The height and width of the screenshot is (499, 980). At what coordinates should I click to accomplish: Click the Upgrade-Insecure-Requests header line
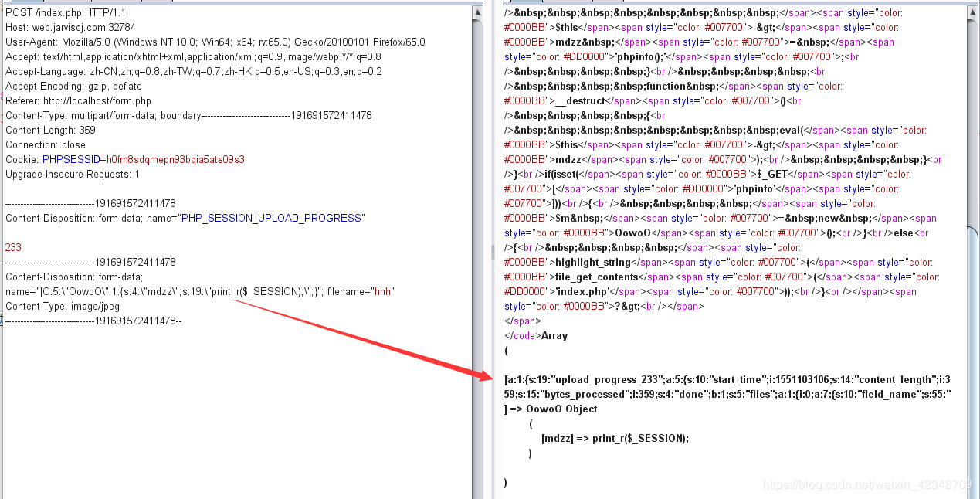click(x=73, y=175)
